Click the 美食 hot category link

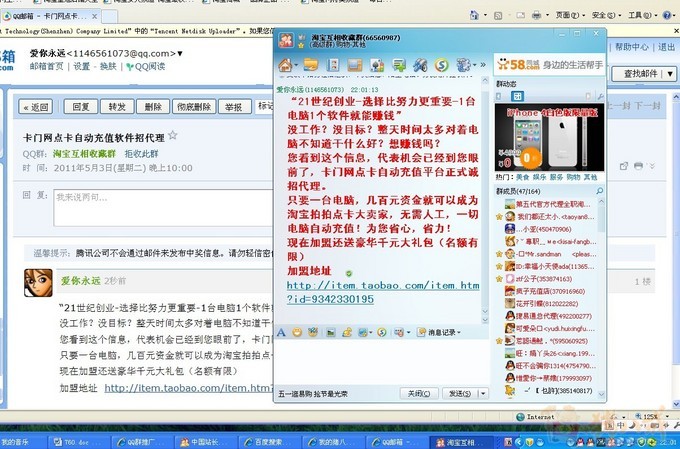pos(522,177)
